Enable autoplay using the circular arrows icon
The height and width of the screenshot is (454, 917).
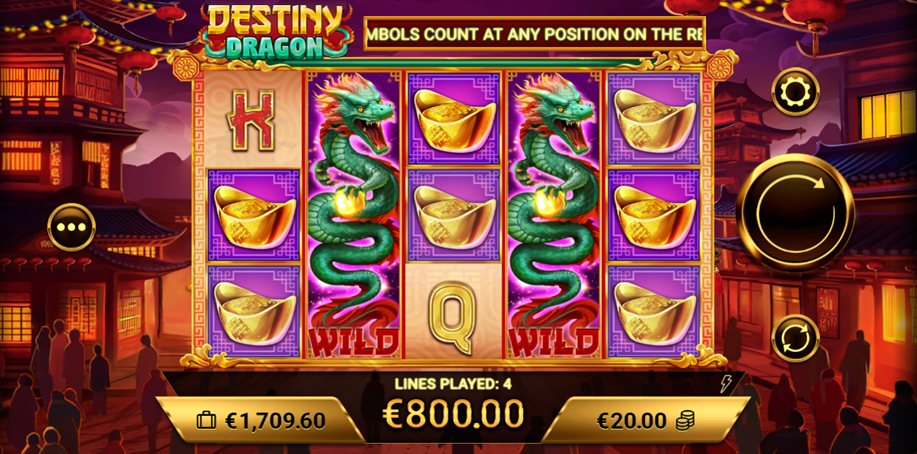click(x=795, y=339)
